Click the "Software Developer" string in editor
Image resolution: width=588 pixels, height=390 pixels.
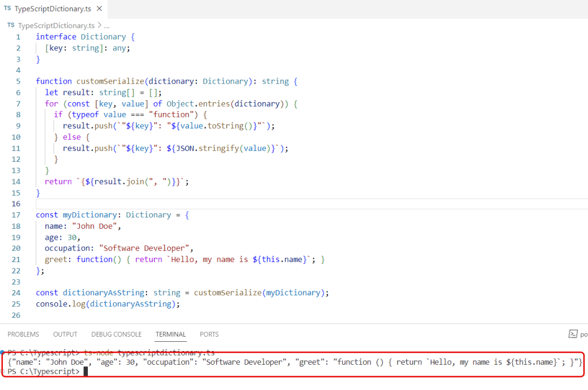click(144, 248)
